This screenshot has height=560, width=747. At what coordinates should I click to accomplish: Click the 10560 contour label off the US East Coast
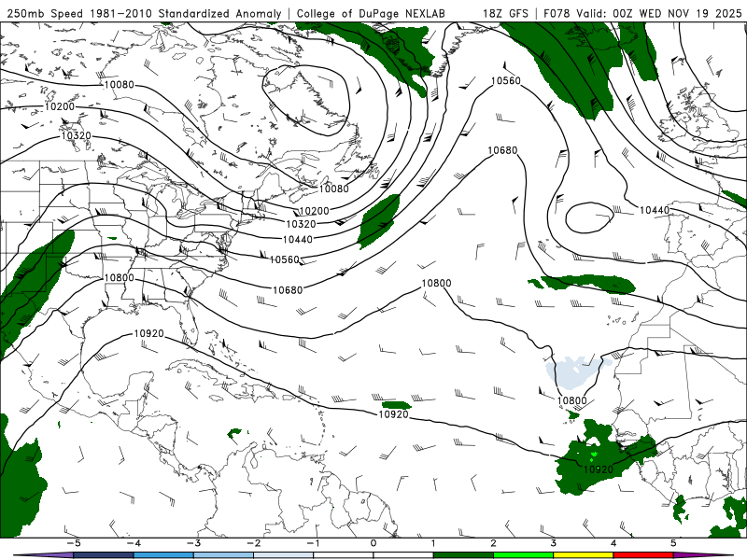(285, 259)
